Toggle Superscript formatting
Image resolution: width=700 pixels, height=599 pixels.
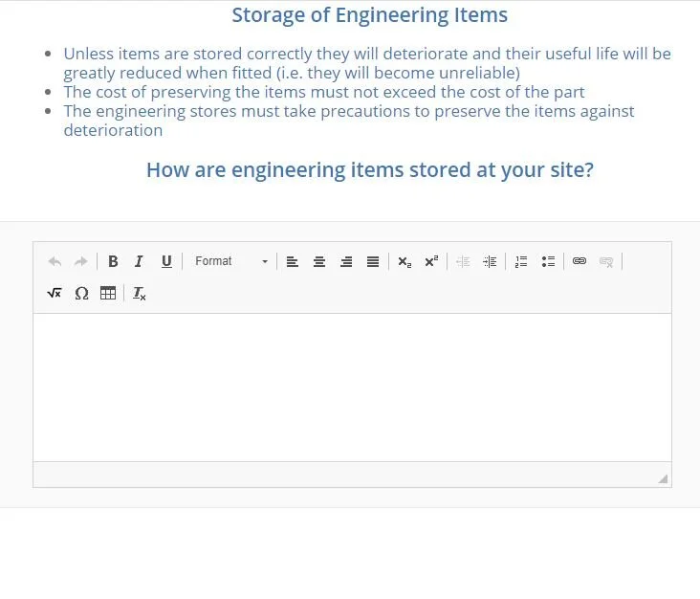pyautogui.click(x=431, y=261)
